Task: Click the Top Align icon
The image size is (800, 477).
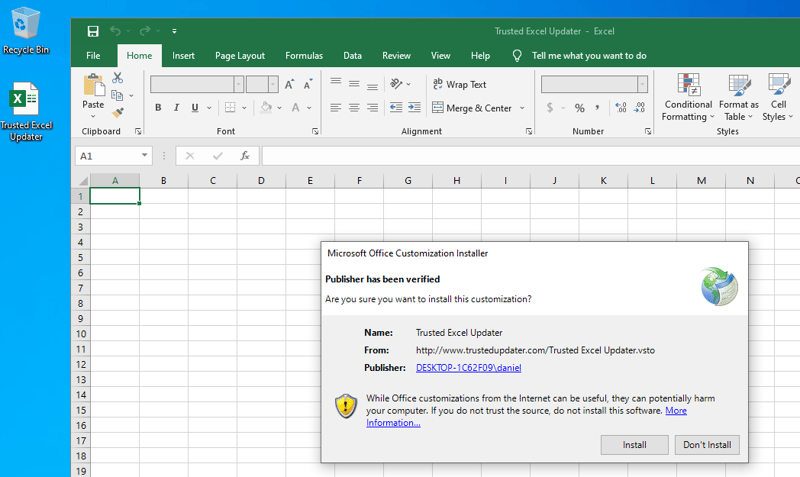Action: tap(335, 83)
